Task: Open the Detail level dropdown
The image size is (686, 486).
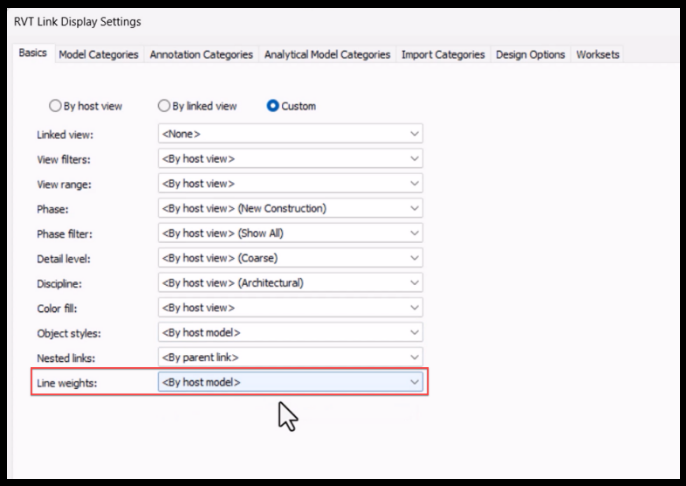Action: [290, 258]
